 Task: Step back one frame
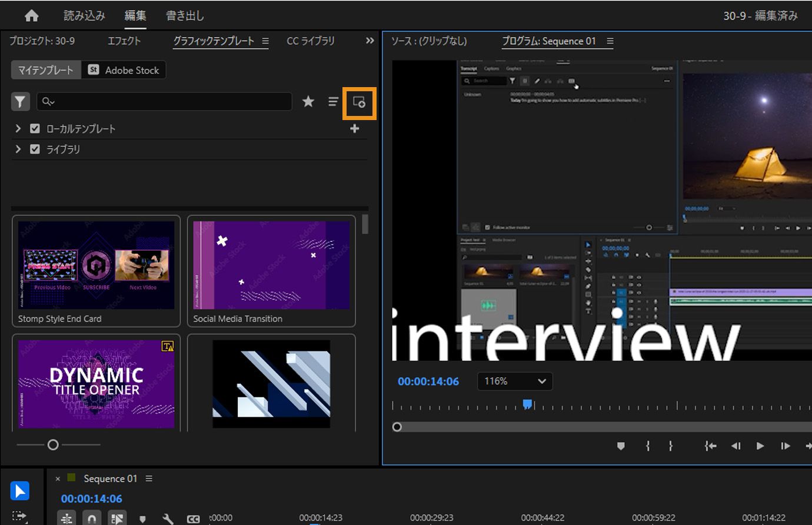click(x=736, y=446)
